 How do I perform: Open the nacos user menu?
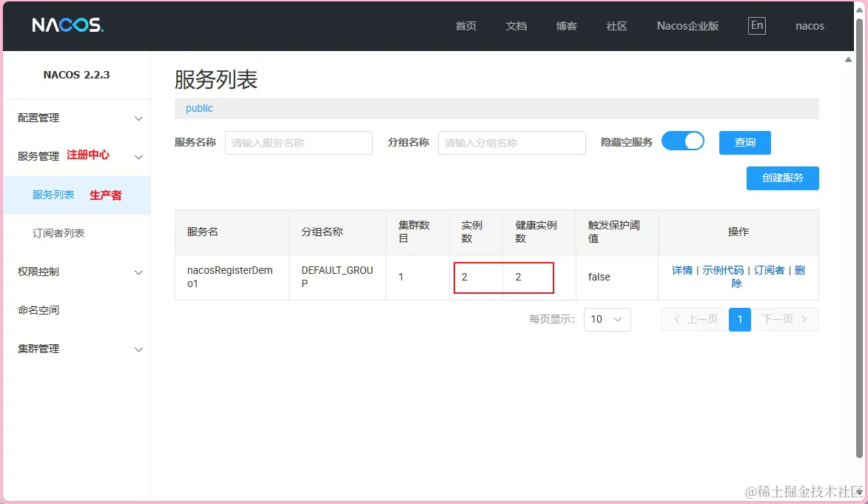[x=810, y=26]
